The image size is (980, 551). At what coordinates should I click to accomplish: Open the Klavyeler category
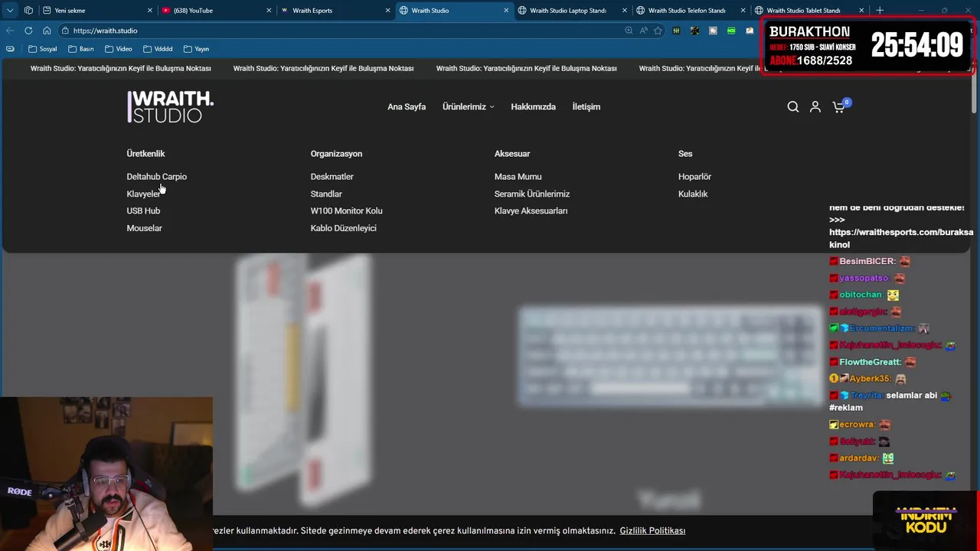click(x=143, y=194)
